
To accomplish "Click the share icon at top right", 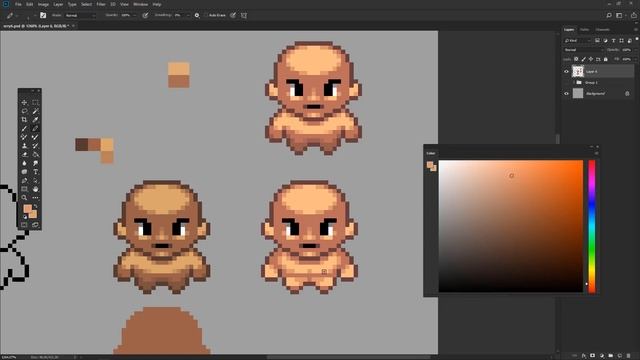I will [634, 16].
